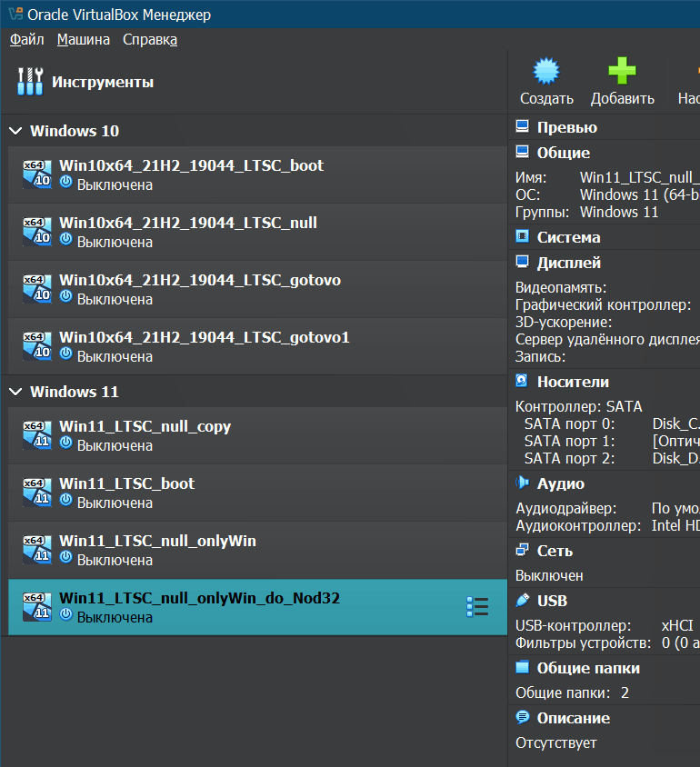Click the Система section header
The image size is (700, 767).
568,237
